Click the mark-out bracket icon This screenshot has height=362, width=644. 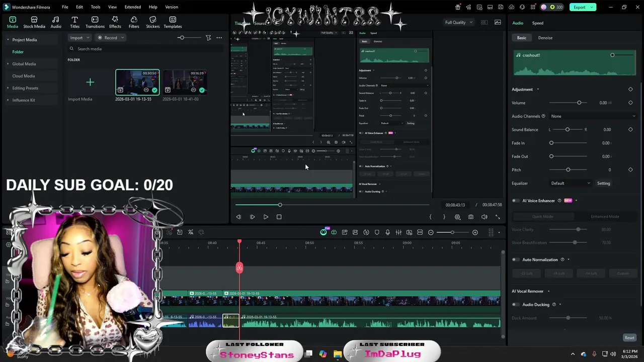[444, 217]
